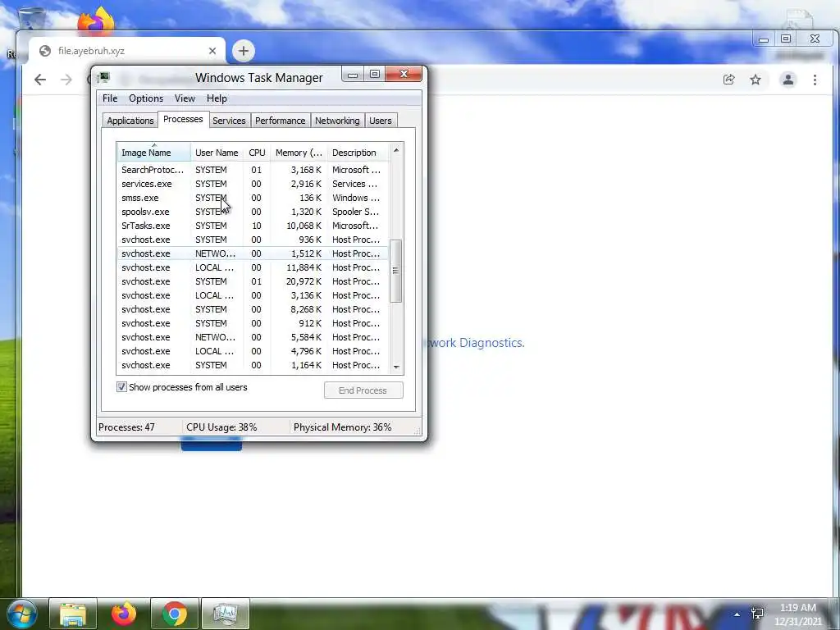
Task: Open Task Manager Help menu
Action: (217, 98)
